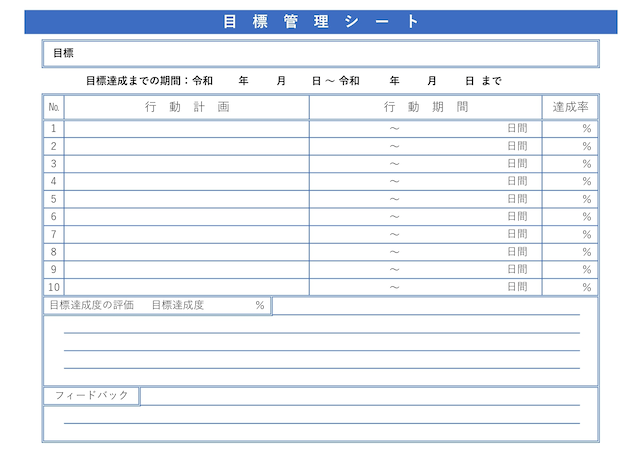
Task: Click the action plan cell in row 8
Action: (187, 252)
